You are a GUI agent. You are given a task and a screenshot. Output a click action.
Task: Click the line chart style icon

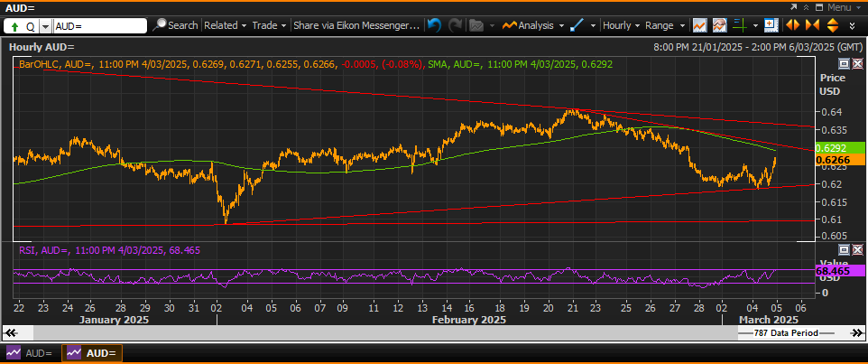coord(699,25)
